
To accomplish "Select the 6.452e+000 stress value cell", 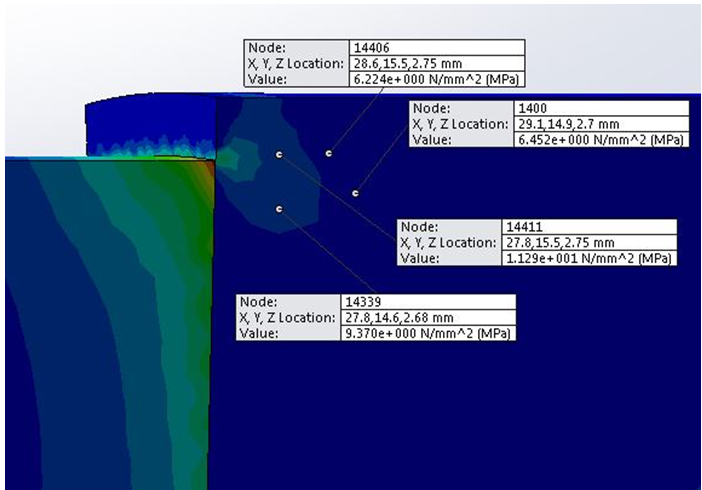I will 600,140.
